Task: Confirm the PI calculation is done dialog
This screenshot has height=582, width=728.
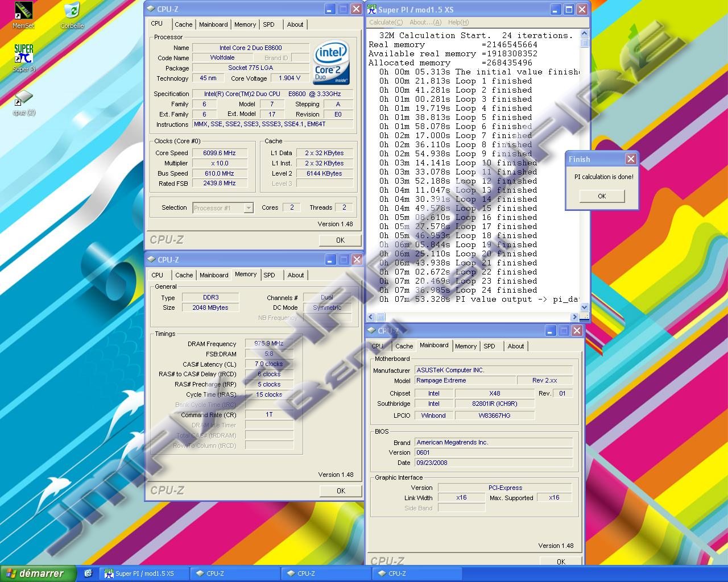Action: [602, 196]
